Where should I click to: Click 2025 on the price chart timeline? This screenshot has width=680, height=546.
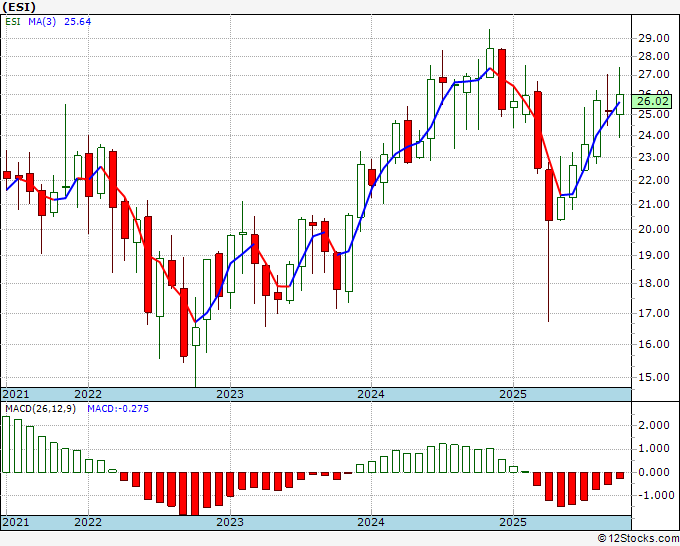tap(513, 394)
